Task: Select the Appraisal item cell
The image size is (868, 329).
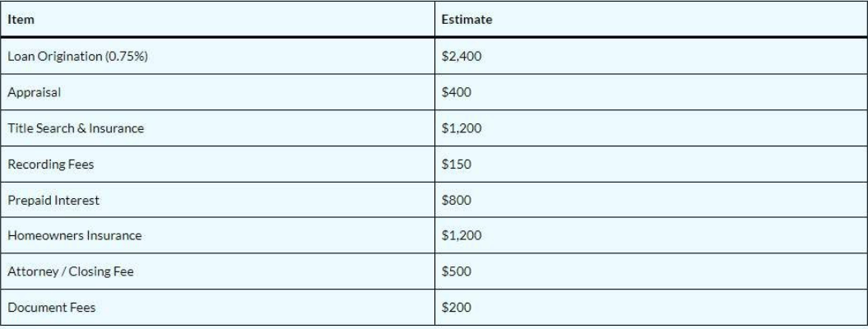Action: (x=34, y=93)
